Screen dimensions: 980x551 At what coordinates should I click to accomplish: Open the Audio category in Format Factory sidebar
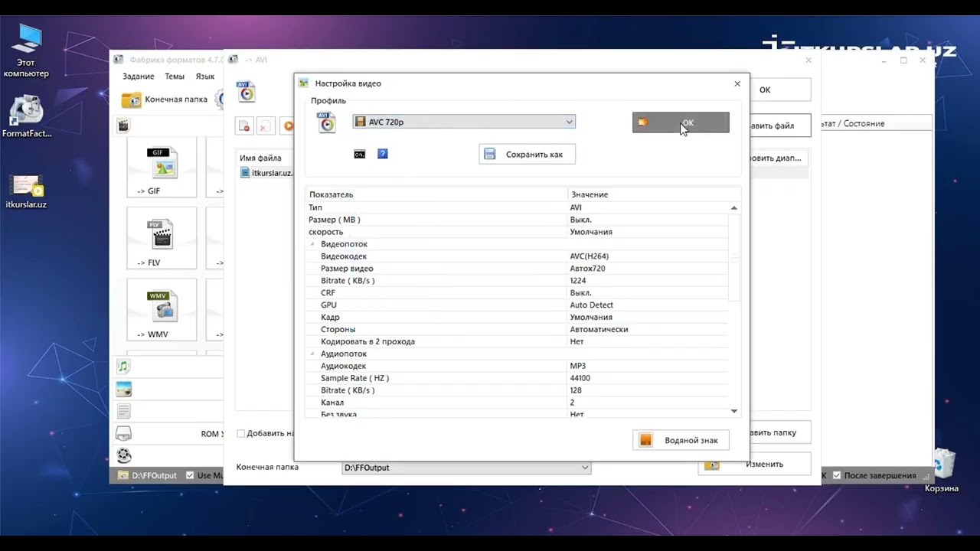[123, 367]
